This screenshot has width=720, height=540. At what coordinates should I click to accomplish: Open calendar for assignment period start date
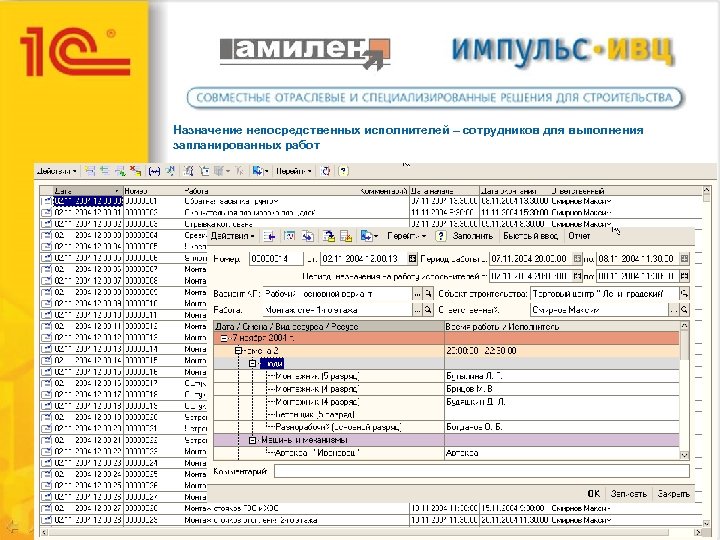pyautogui.click(x=578, y=276)
